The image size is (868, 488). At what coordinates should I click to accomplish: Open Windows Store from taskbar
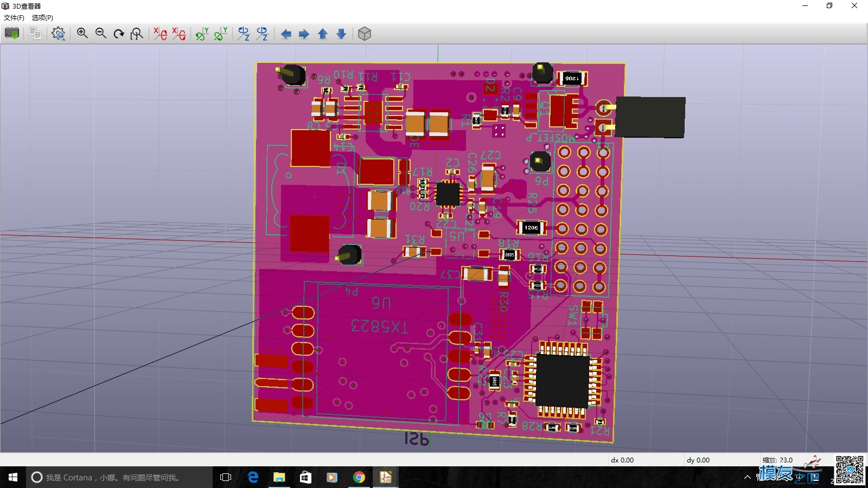click(305, 477)
